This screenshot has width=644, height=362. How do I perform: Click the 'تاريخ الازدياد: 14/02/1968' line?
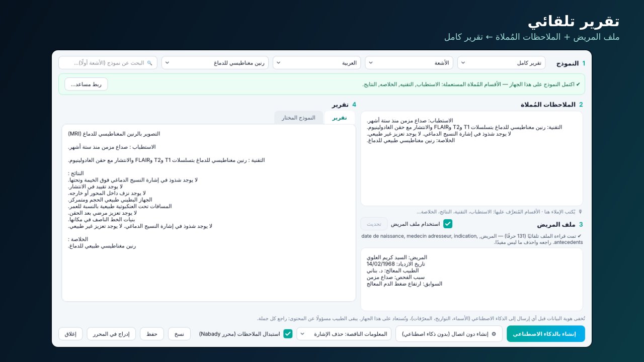pos(396,264)
